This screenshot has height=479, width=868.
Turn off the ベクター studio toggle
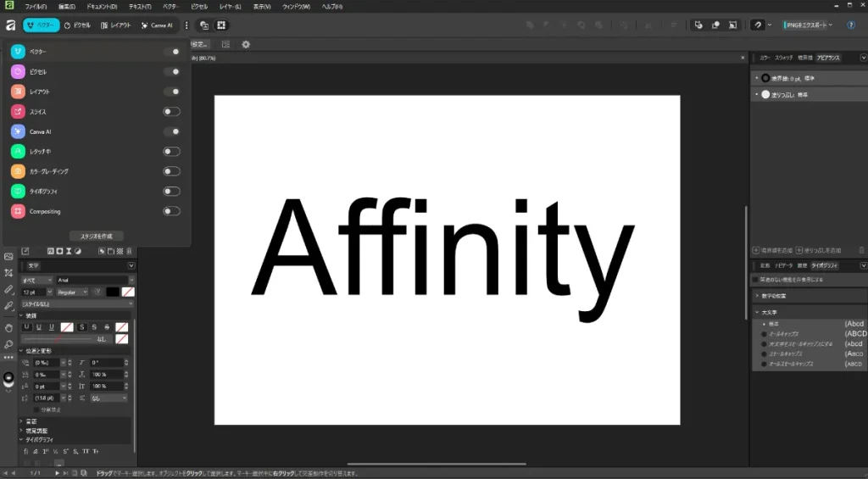pos(171,52)
